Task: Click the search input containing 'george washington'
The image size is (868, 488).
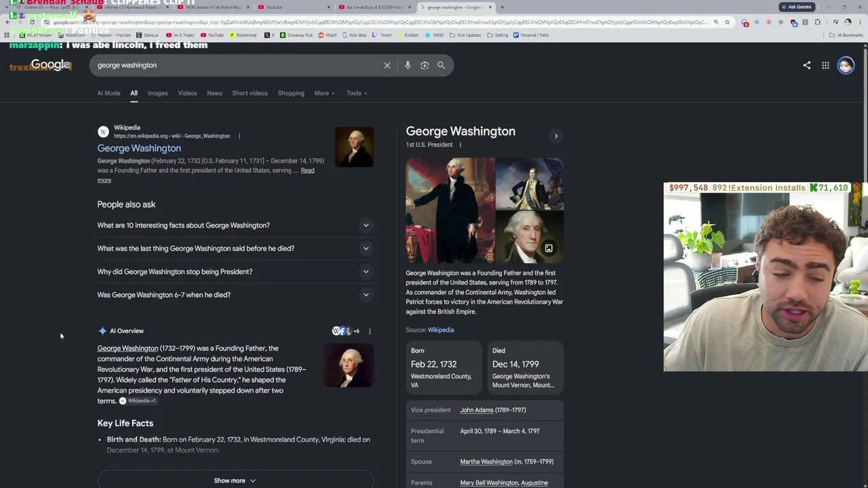Action: coord(237,65)
